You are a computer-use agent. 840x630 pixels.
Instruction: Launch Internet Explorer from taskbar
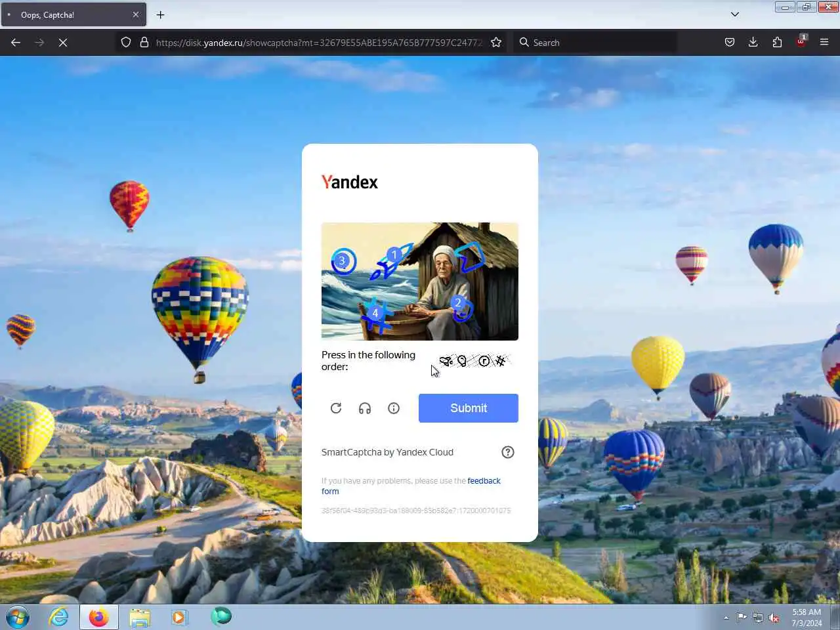[59, 617]
